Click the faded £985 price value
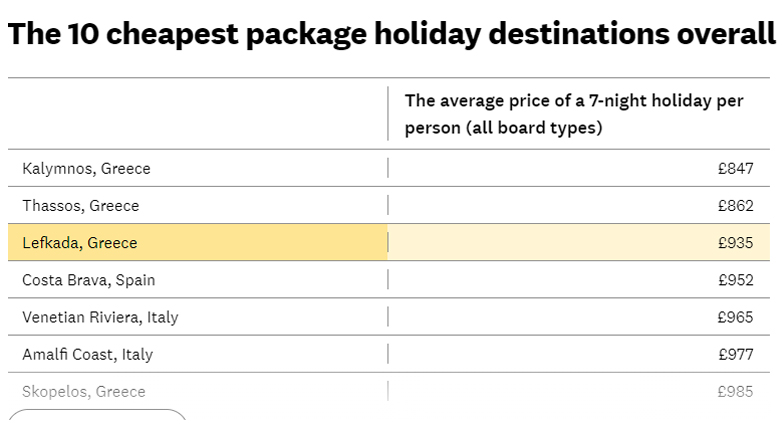The image size is (782, 440). [735, 391]
